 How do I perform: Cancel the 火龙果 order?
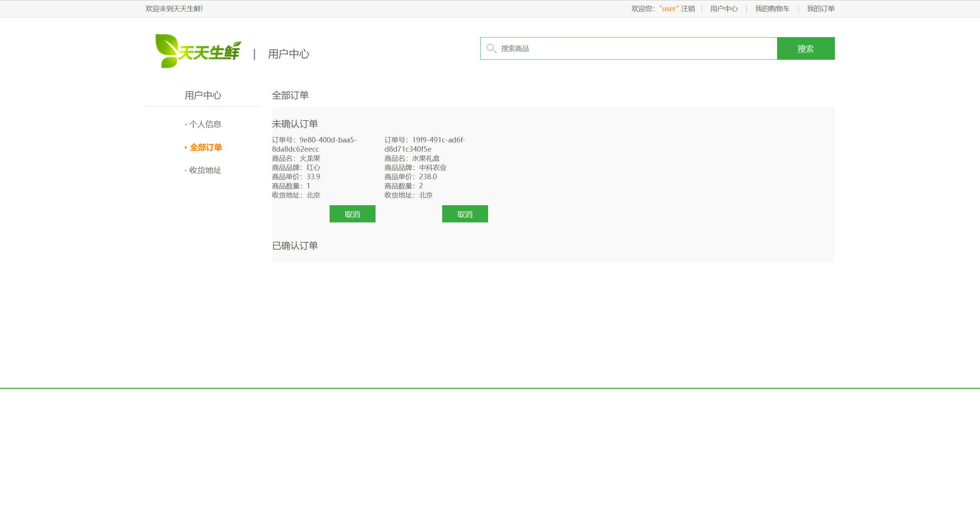click(x=352, y=214)
